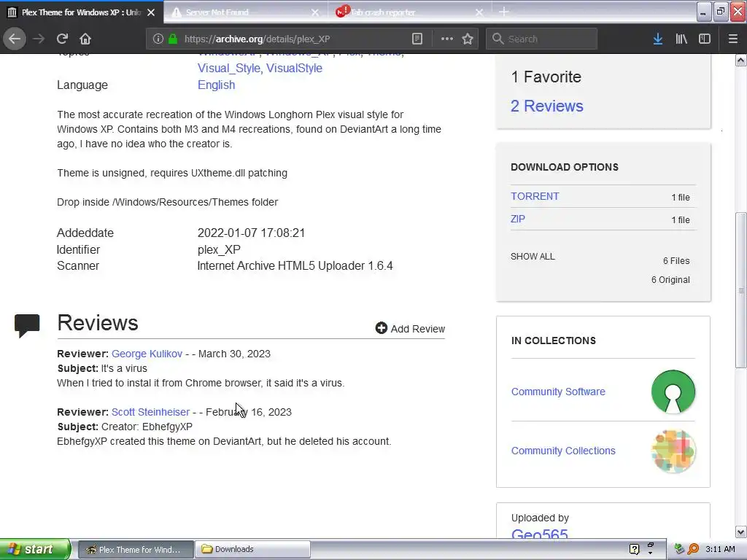
Task: Select identifier value 'plex_XP'
Action: point(219,249)
